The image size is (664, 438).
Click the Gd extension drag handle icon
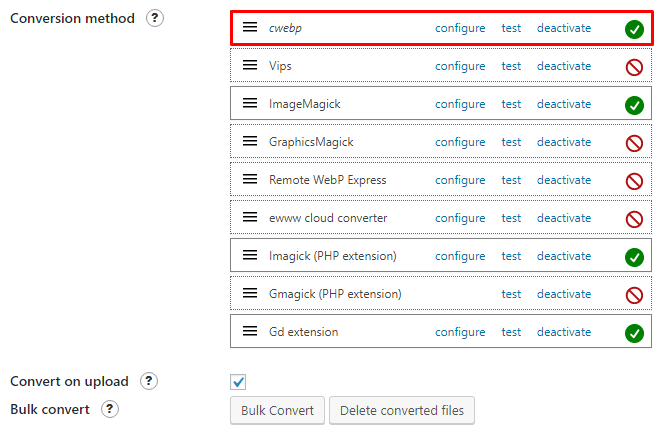point(250,331)
